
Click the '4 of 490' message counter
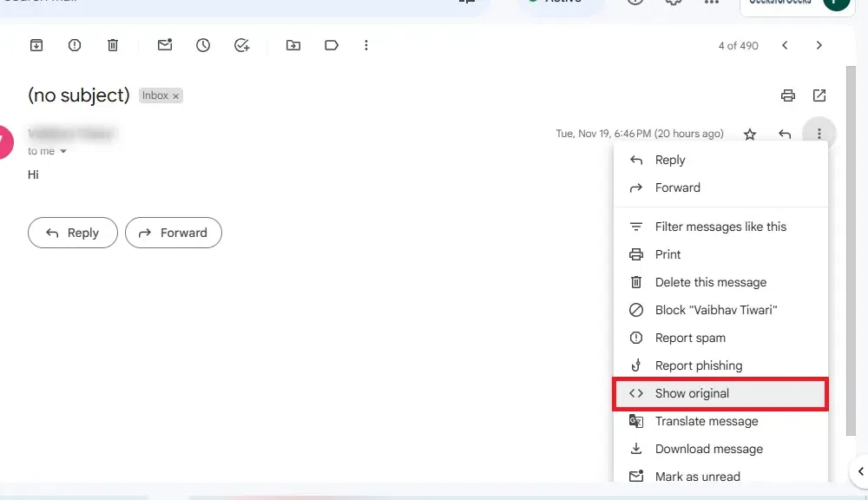coord(738,46)
